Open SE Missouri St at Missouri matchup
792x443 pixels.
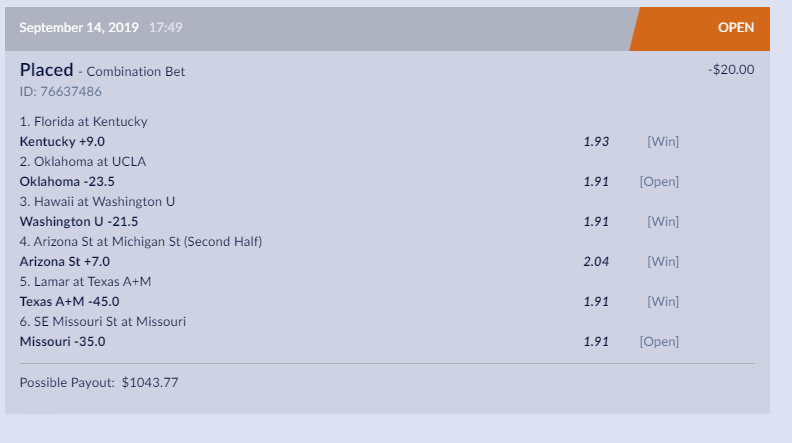[103, 321]
